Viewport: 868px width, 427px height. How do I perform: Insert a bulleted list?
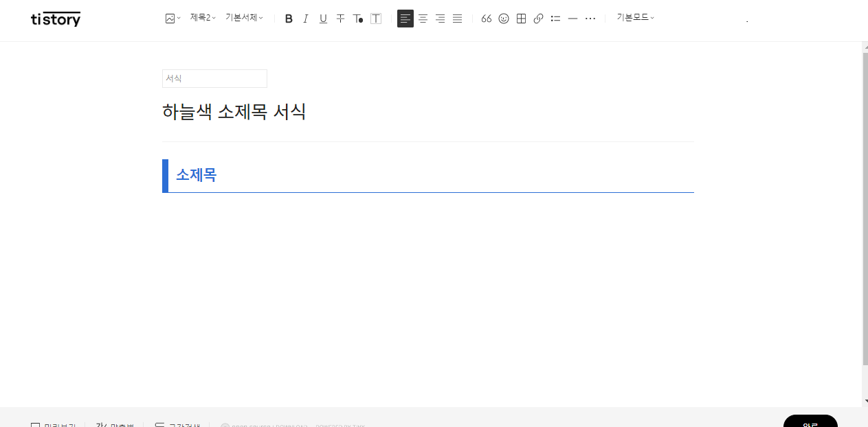pyautogui.click(x=555, y=19)
